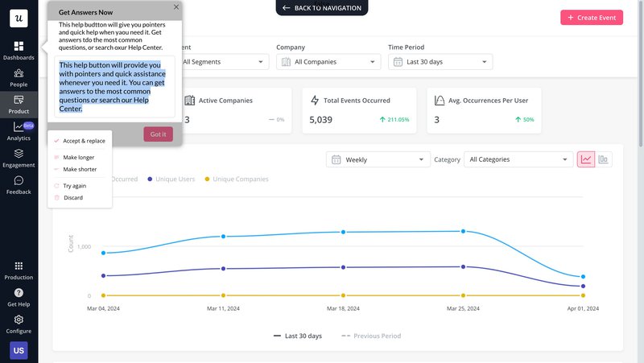Click the Create Event button
Viewport: 644px width, 363px height.
point(592,18)
